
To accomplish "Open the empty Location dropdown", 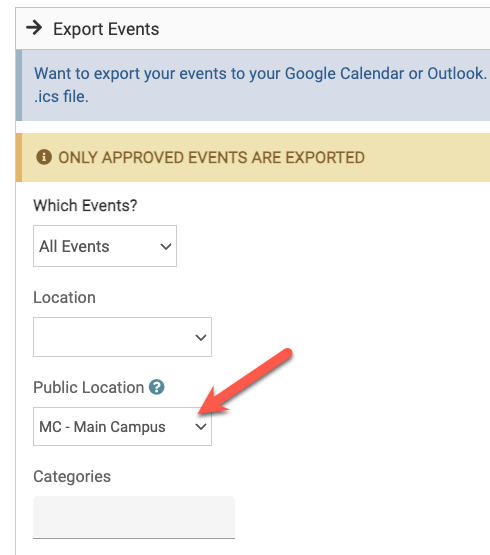I will tap(122, 337).
